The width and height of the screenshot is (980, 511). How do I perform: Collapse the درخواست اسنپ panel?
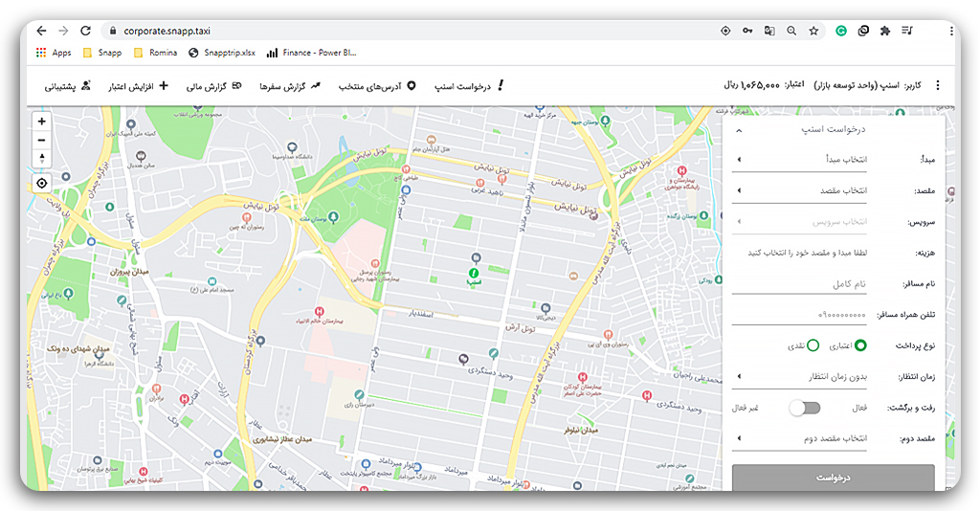point(739,130)
